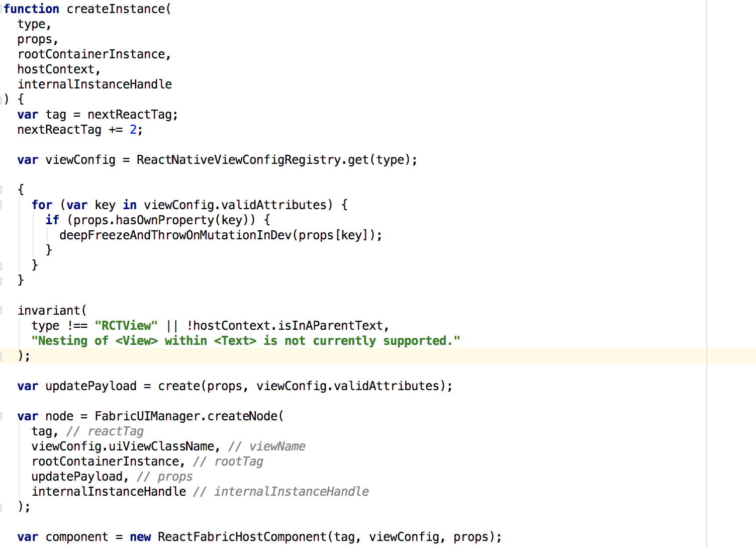
Task: Click the "RCTView" string literal
Action: point(126,326)
